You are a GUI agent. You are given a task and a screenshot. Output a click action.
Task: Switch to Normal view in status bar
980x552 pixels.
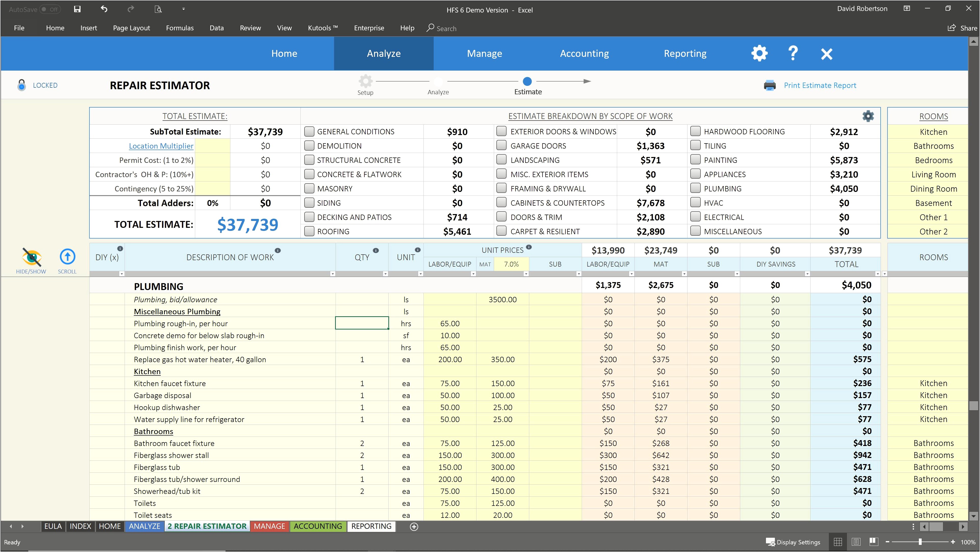(838, 542)
